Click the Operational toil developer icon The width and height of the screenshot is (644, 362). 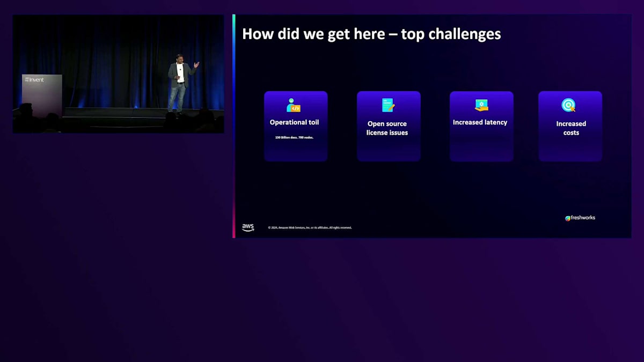[294, 105]
